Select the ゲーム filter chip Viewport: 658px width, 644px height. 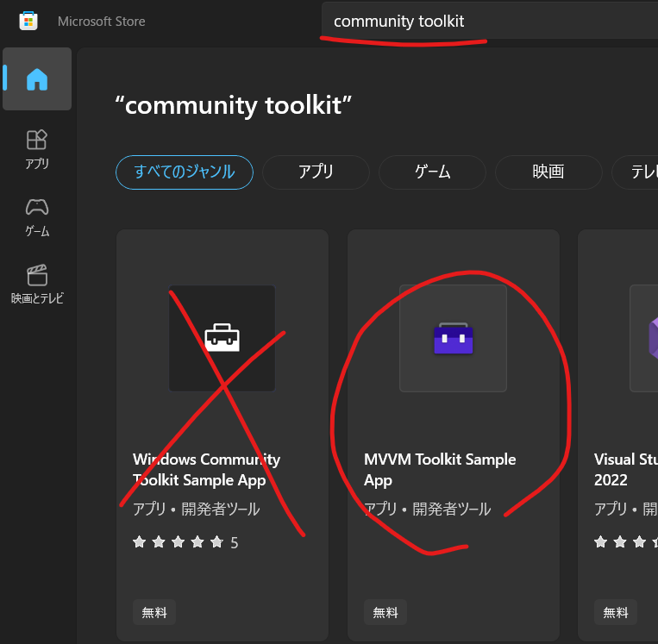[432, 172]
